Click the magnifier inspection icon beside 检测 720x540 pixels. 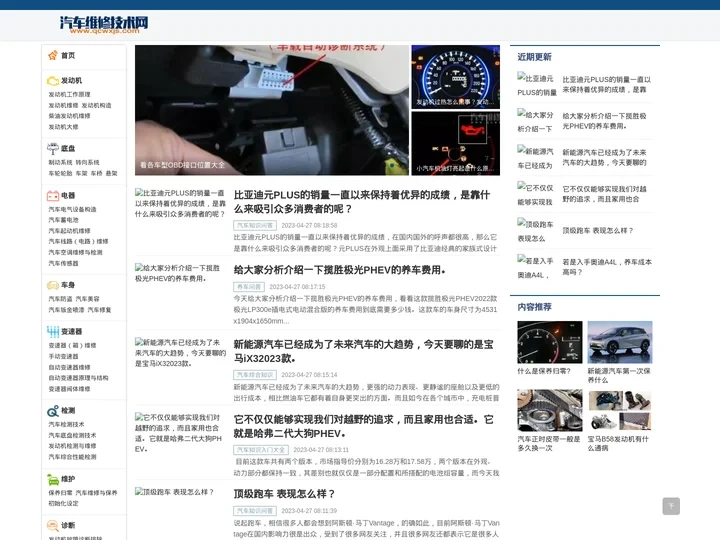click(53, 411)
